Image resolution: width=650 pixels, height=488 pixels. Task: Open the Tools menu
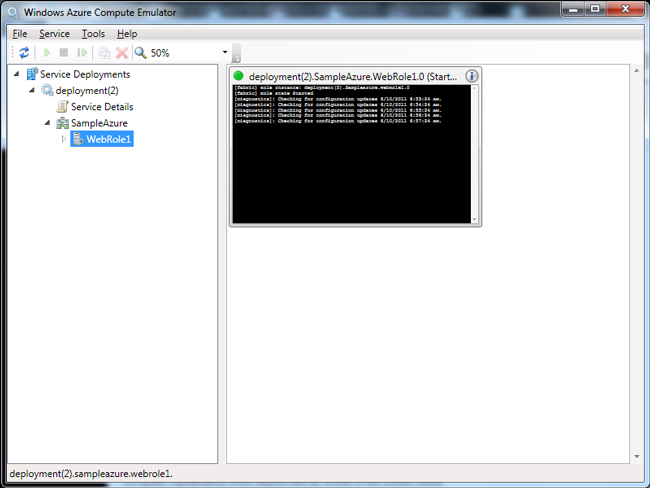[x=93, y=34]
